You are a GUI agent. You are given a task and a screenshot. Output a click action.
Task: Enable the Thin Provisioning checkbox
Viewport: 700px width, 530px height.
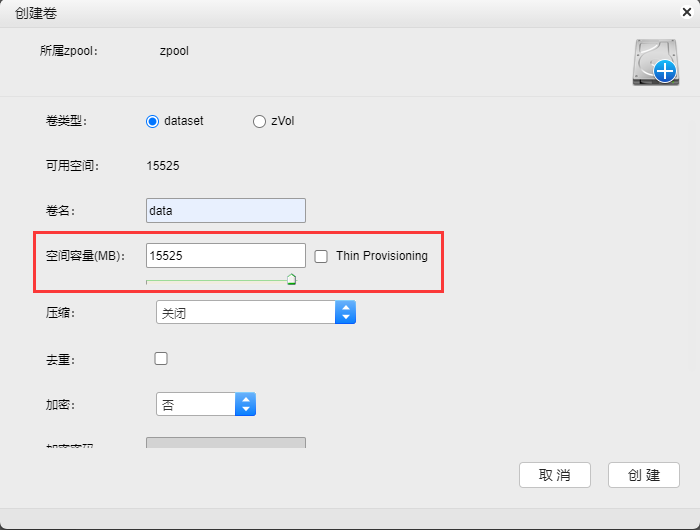point(321,256)
